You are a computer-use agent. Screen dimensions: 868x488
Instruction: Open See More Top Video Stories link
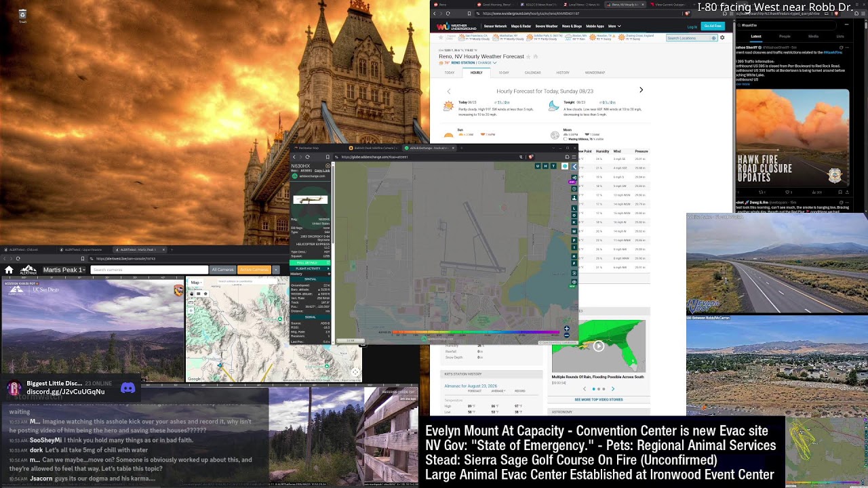(599, 399)
